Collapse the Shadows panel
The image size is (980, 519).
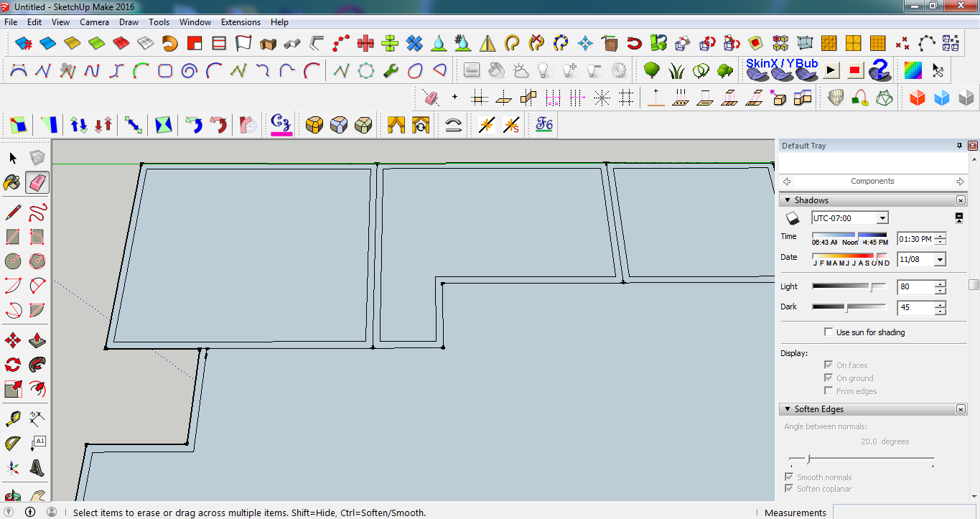(x=787, y=200)
